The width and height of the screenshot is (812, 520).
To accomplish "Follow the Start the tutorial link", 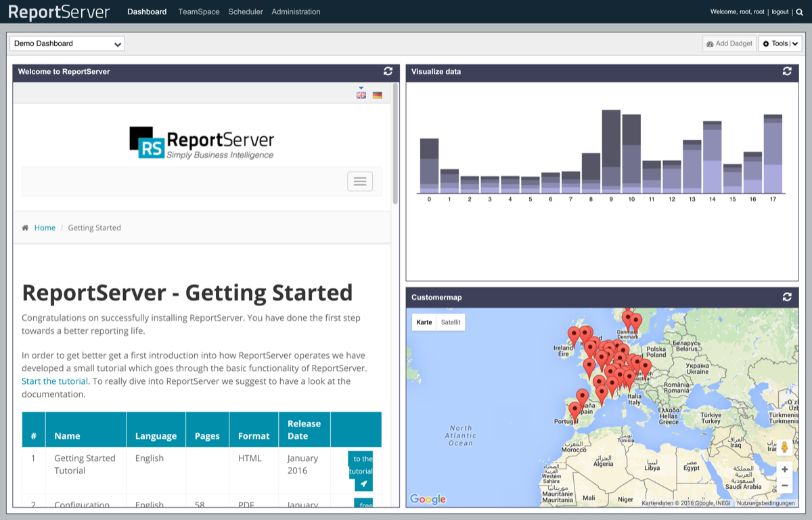I will 55,381.
